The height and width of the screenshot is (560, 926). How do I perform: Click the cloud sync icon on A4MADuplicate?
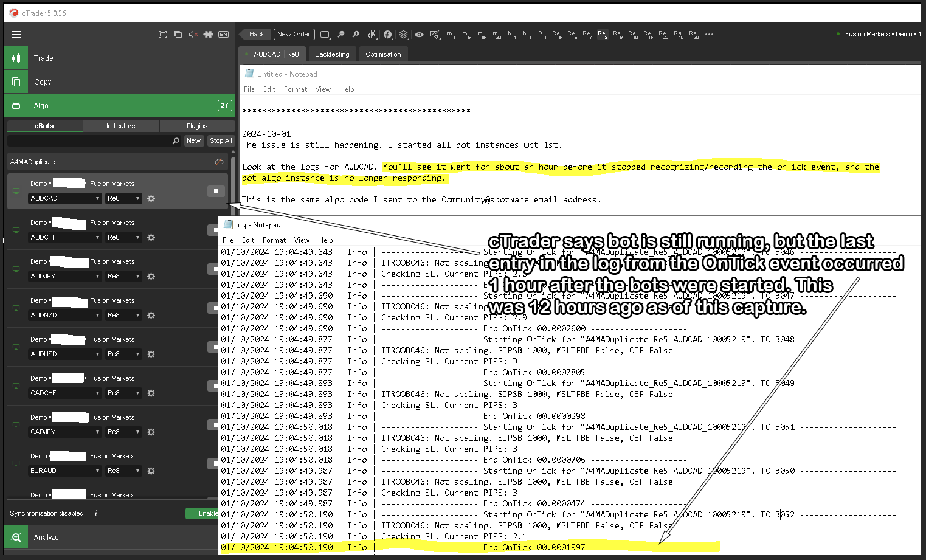tap(219, 162)
